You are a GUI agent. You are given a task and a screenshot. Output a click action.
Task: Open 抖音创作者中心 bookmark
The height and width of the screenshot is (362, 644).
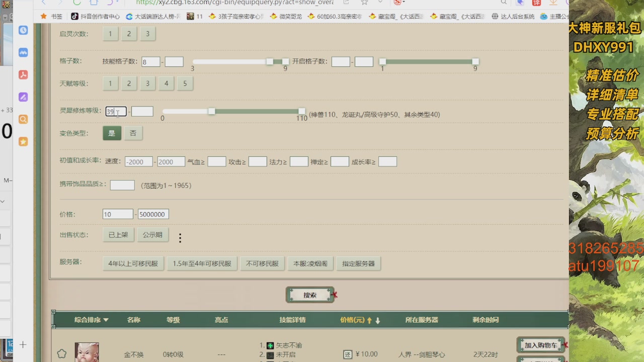click(x=95, y=16)
